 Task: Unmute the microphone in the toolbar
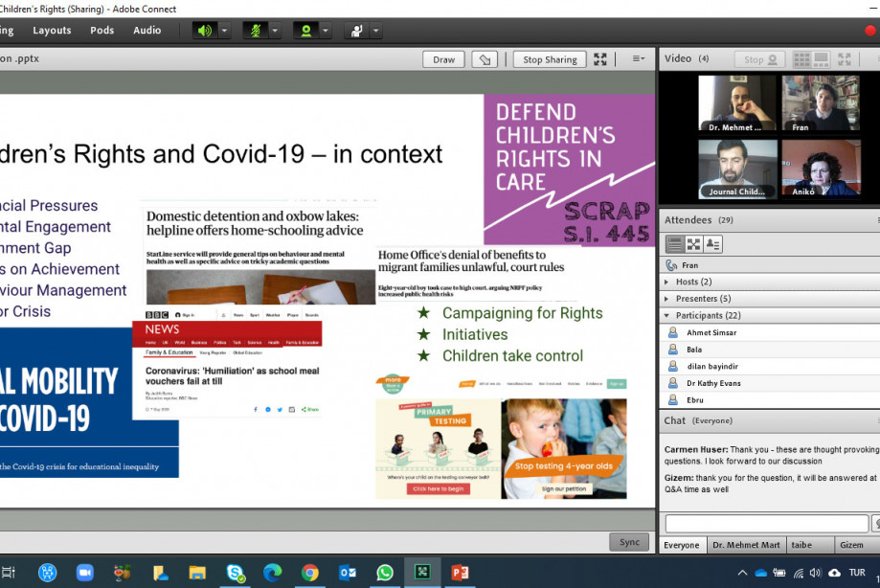(254, 30)
